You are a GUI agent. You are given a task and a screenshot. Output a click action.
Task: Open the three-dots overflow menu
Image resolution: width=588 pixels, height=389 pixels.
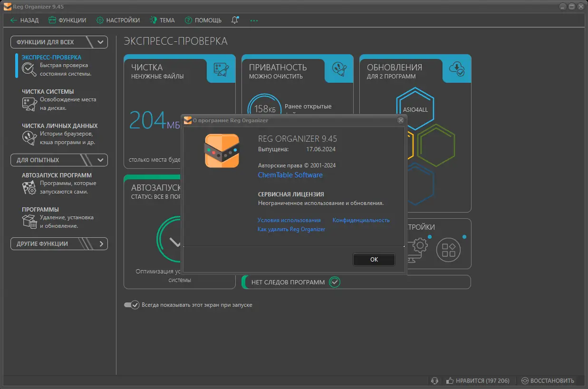pos(254,20)
